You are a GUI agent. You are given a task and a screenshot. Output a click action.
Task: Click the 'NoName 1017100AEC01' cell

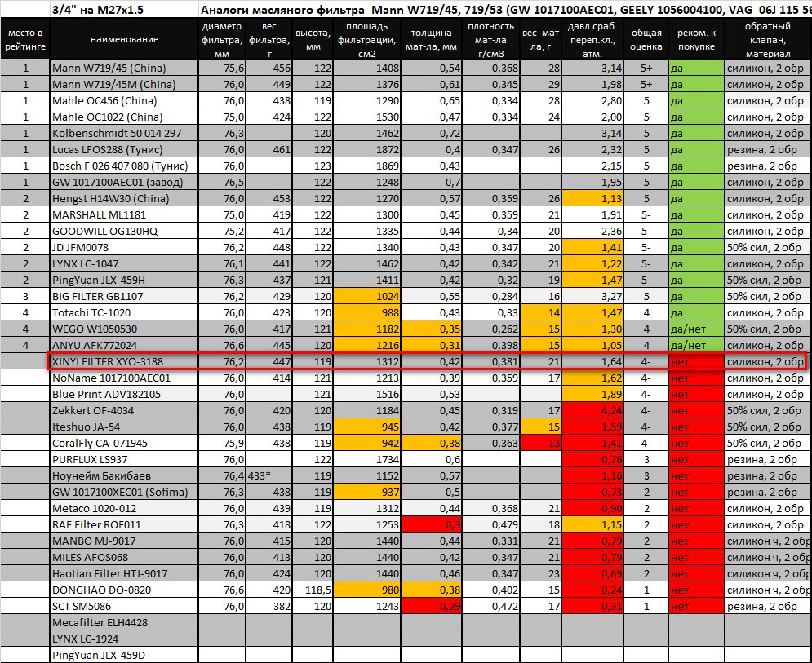[124, 378]
